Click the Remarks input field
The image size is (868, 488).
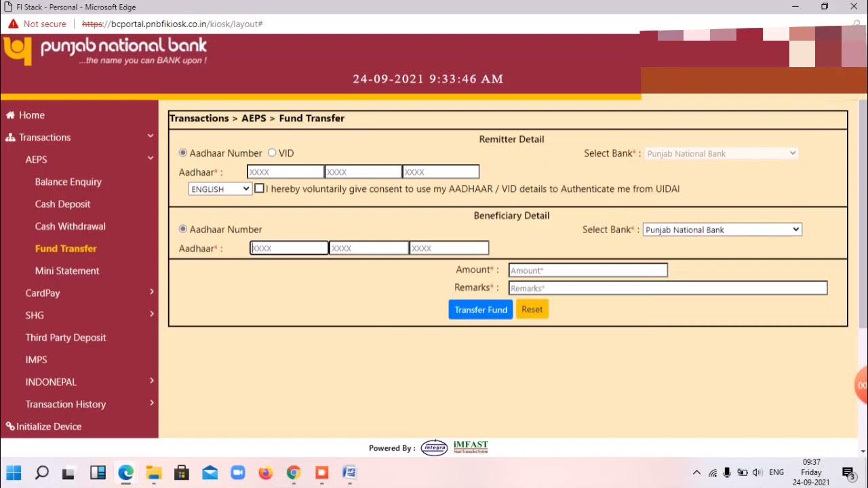tap(668, 288)
